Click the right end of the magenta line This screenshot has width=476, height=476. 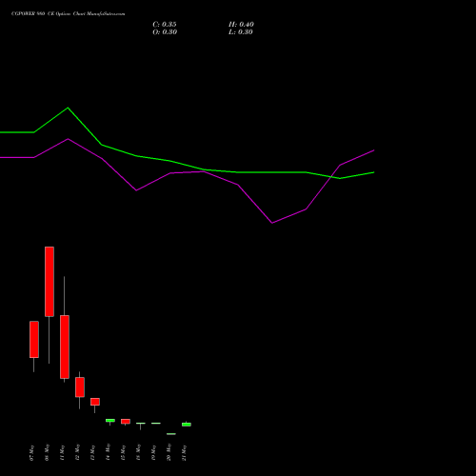tap(374, 150)
